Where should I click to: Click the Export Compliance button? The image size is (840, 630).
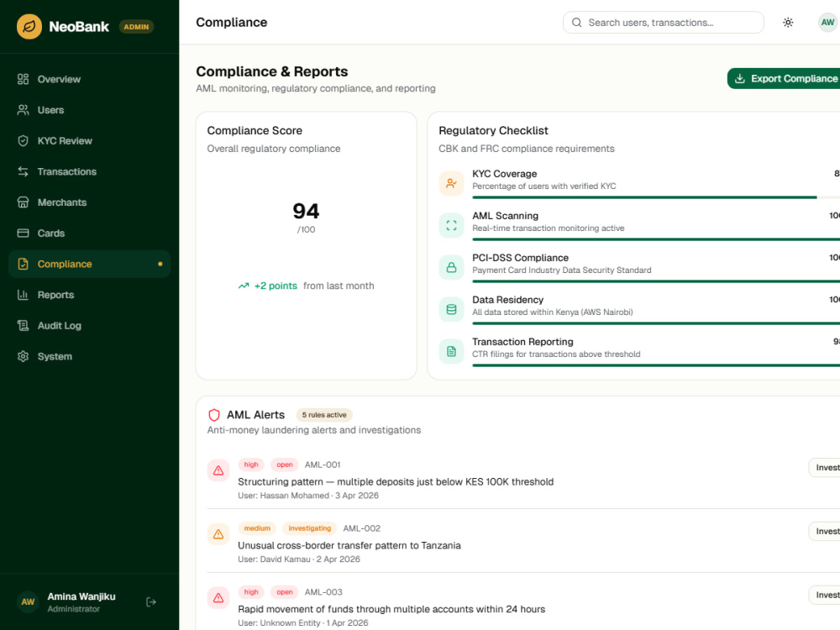coord(784,79)
